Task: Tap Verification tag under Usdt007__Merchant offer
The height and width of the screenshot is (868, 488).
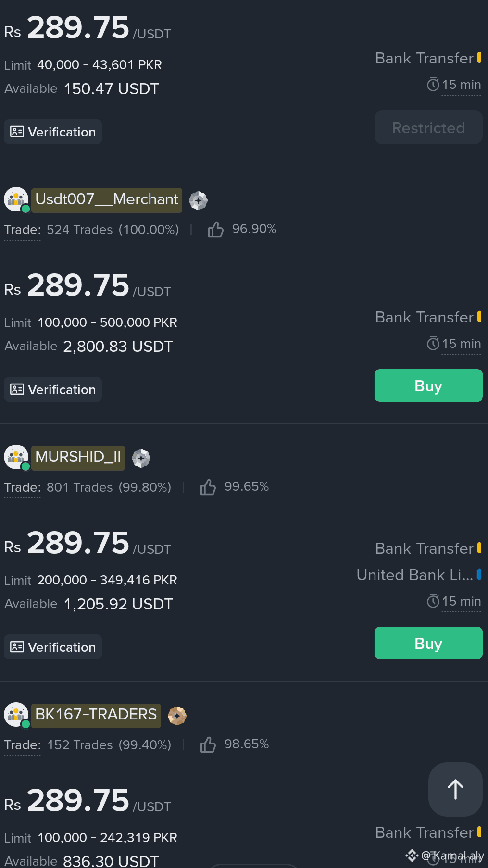Action: click(53, 389)
